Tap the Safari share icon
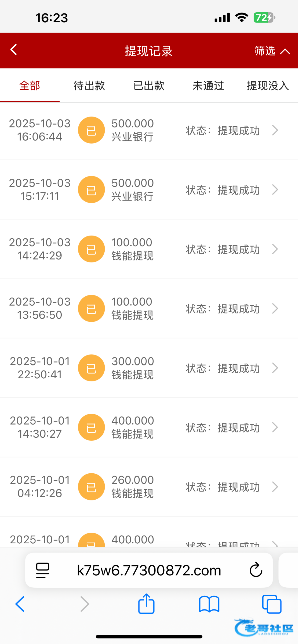This screenshot has height=644, width=298. point(146,604)
